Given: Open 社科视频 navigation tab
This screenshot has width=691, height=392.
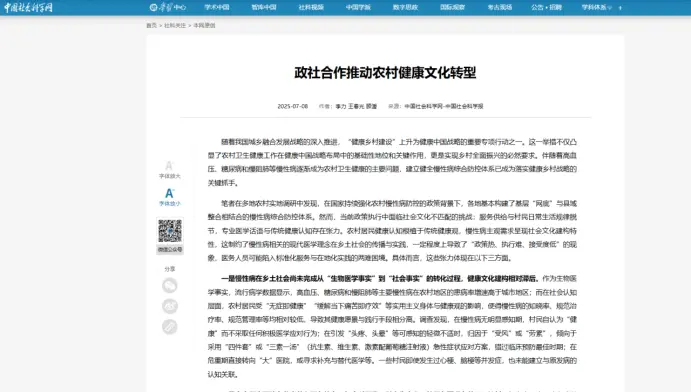Looking at the screenshot, I should [311, 7].
